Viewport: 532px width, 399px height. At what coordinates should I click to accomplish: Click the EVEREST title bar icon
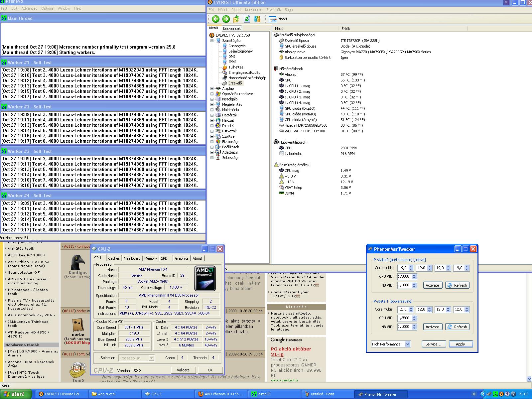[x=210, y=2]
